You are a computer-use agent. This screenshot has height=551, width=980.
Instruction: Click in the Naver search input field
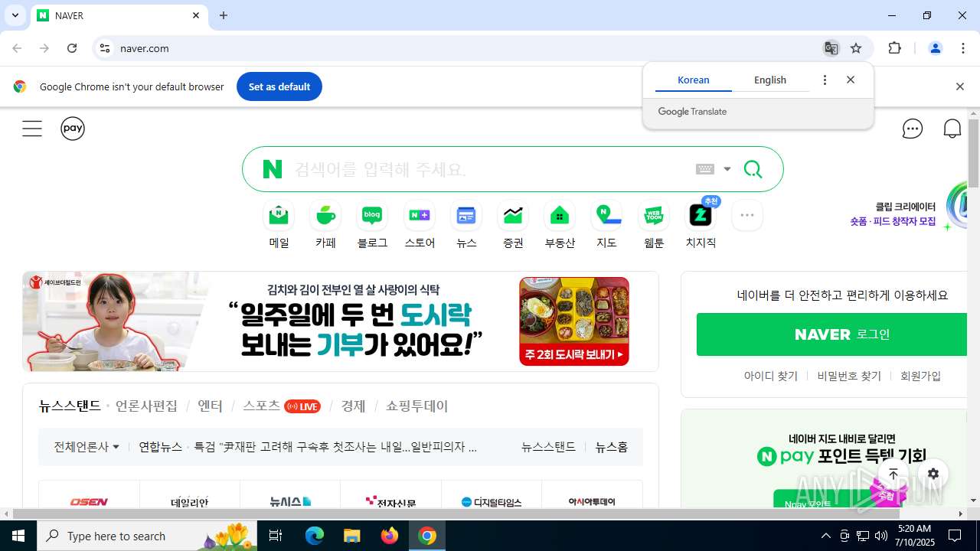(x=490, y=169)
